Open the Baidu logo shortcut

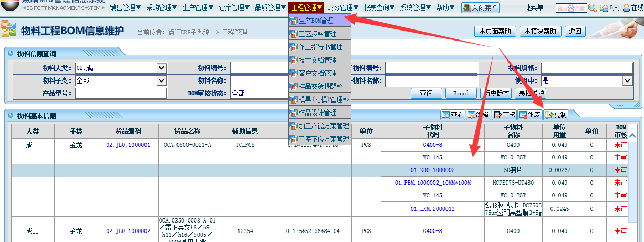(x=571, y=8)
